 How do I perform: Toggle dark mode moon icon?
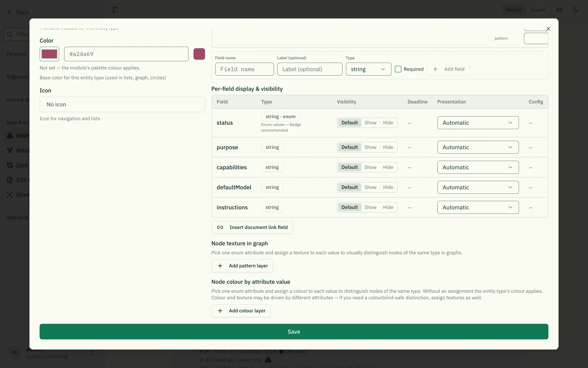coord(576,10)
